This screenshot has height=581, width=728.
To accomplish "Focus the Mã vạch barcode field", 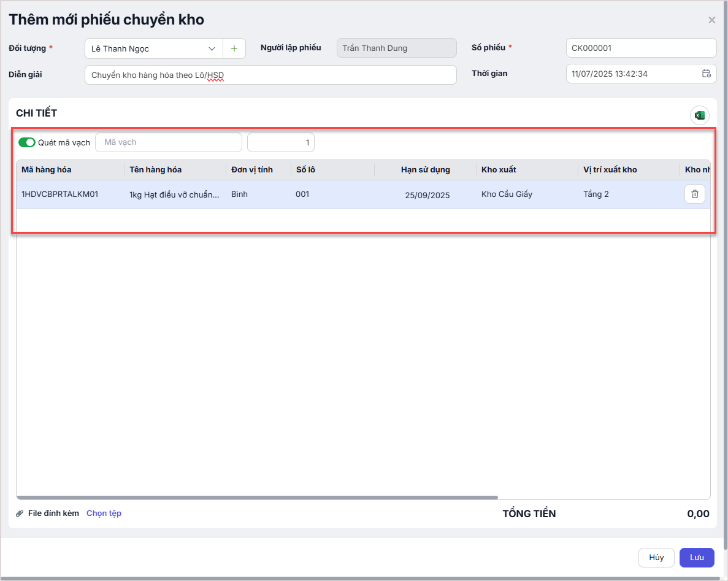I will click(169, 142).
